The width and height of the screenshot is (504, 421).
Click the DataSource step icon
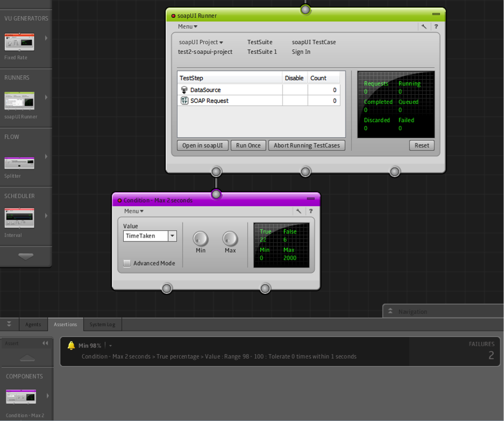[x=184, y=90]
